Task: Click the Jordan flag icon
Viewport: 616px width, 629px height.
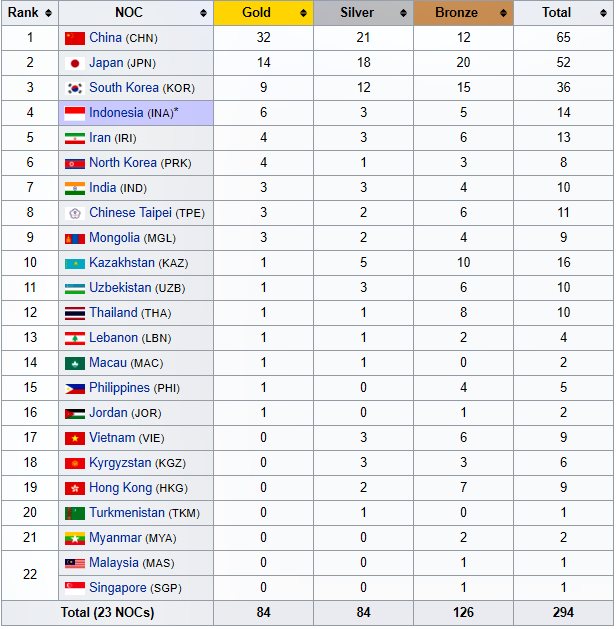Action: click(x=75, y=414)
